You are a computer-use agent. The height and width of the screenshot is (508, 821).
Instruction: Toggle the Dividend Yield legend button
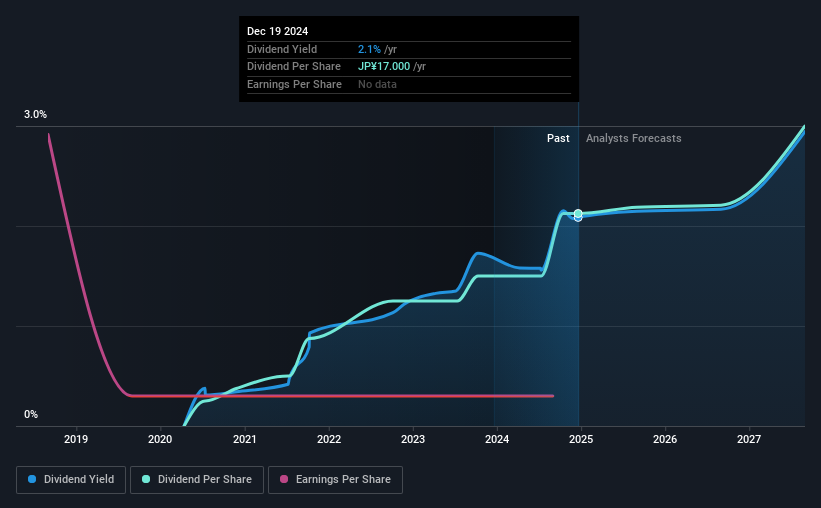tap(71, 480)
